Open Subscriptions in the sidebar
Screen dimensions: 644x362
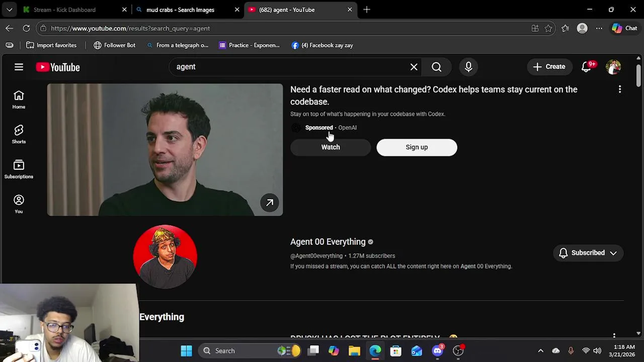[19, 169]
